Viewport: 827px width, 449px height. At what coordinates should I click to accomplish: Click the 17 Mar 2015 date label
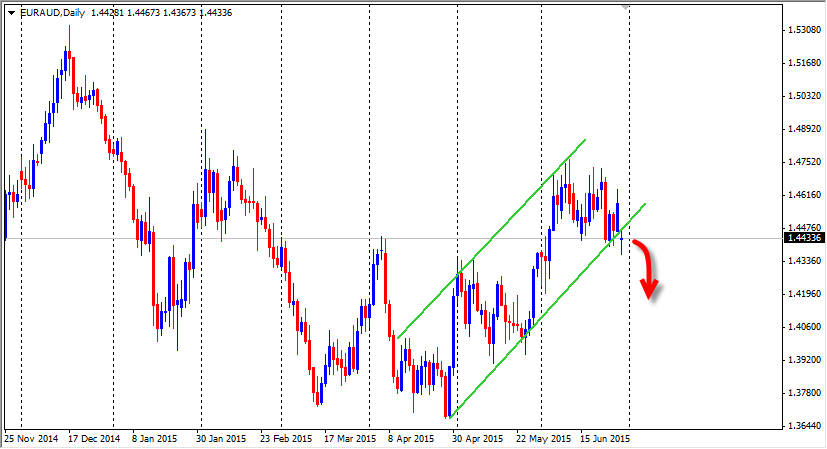point(350,438)
